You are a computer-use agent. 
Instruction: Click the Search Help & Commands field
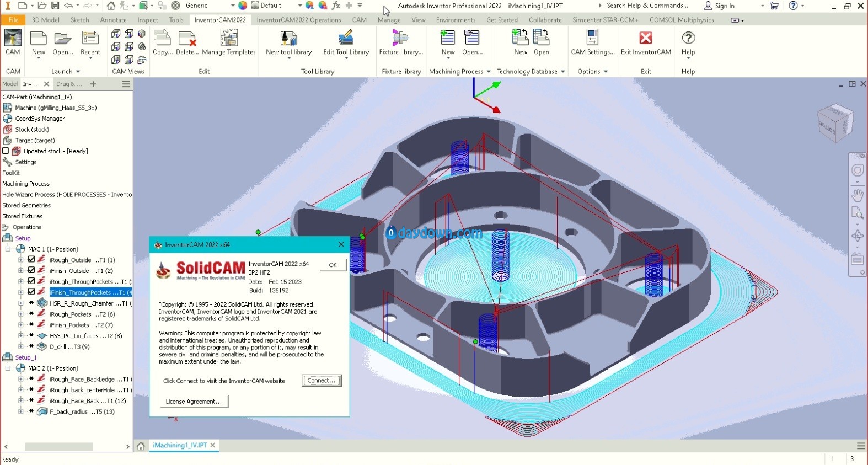tap(647, 6)
